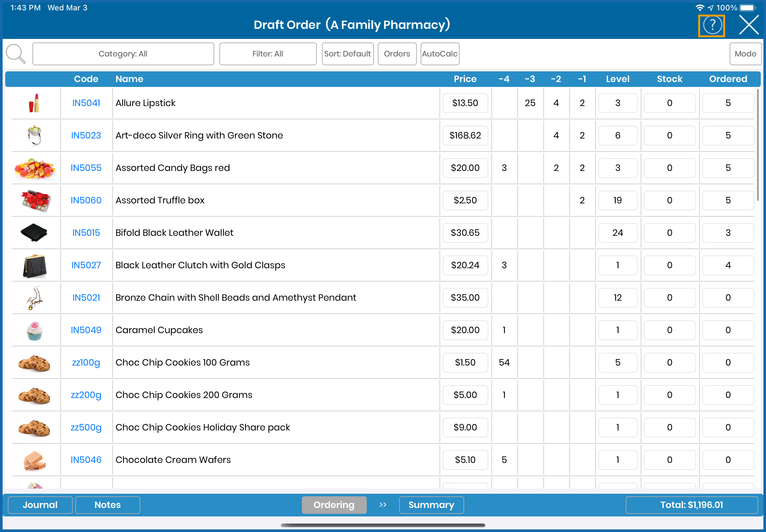Open the Journal button

pyautogui.click(x=40, y=505)
